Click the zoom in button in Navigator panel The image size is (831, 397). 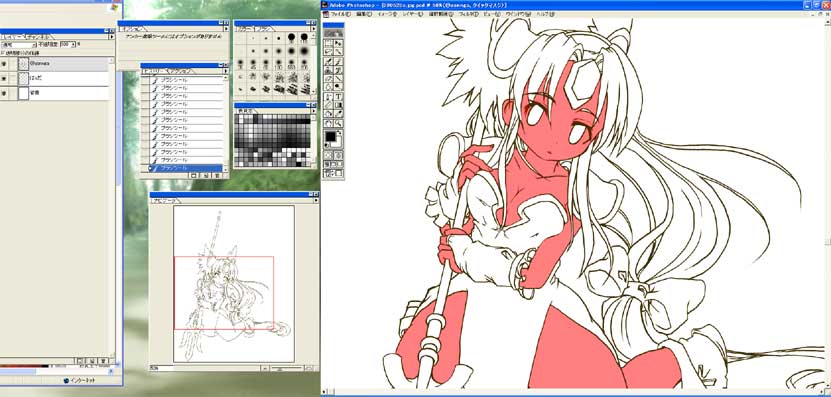(308, 368)
